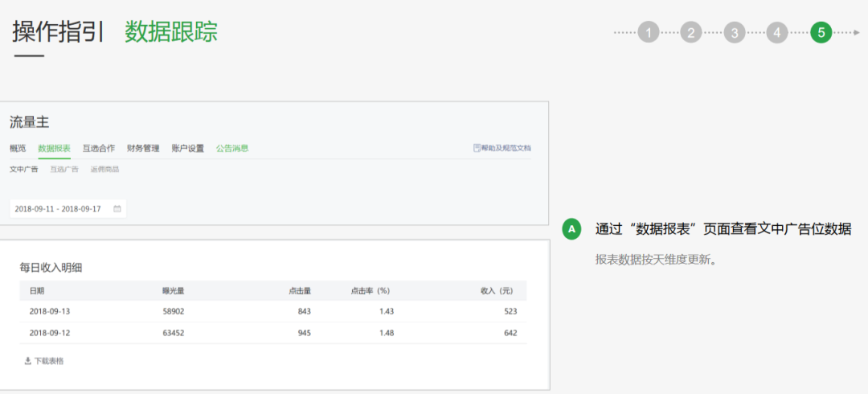Select the green step 5 circle
Screen dimensions: 868x394
821,33
